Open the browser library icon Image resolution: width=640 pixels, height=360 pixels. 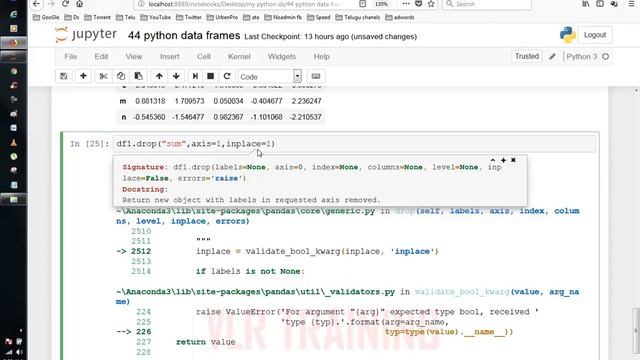click(586, 4)
